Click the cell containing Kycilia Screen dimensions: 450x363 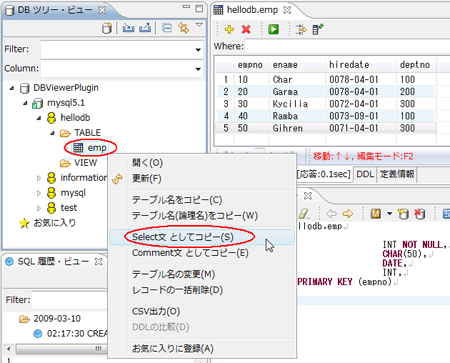pos(297,104)
